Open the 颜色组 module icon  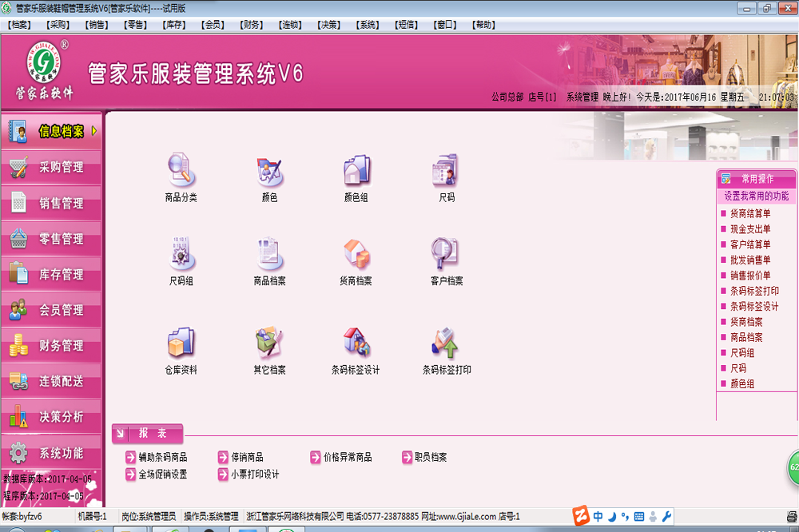click(356, 177)
